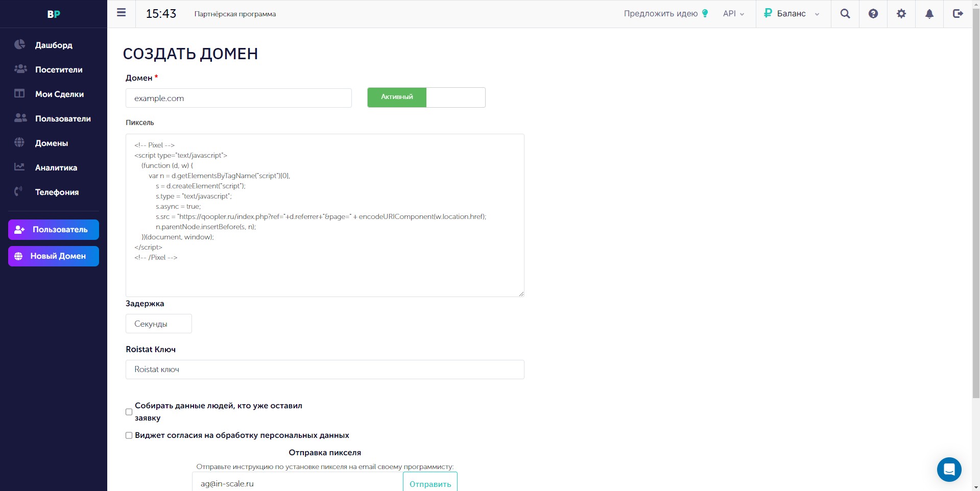Click the Баланс label

[791, 13]
